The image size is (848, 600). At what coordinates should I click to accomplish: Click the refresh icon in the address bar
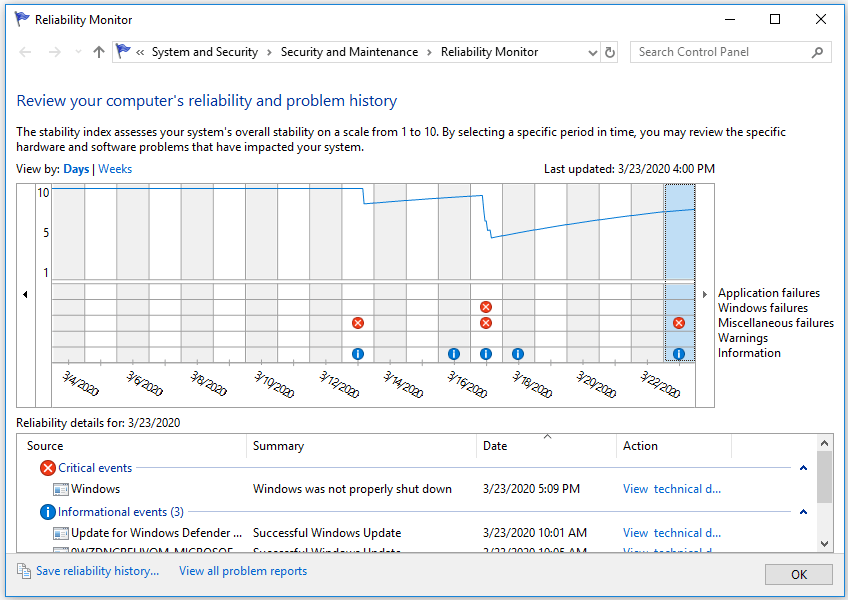tap(609, 51)
